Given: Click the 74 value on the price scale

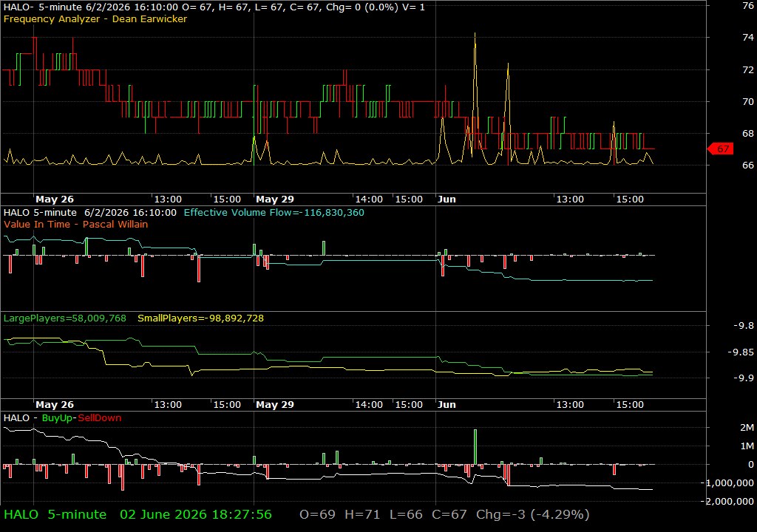Looking at the screenshot, I should pyautogui.click(x=748, y=37).
